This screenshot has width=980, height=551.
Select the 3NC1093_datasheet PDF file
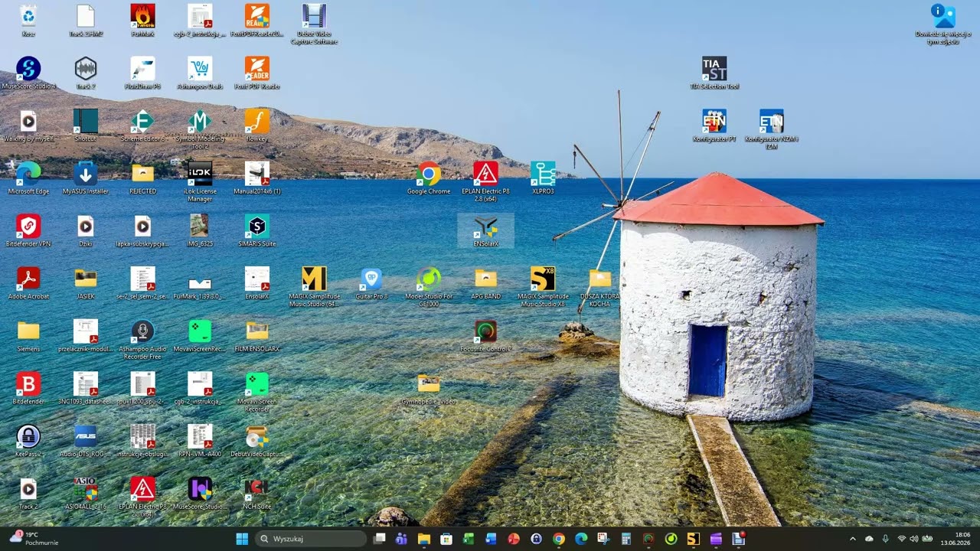tap(86, 388)
